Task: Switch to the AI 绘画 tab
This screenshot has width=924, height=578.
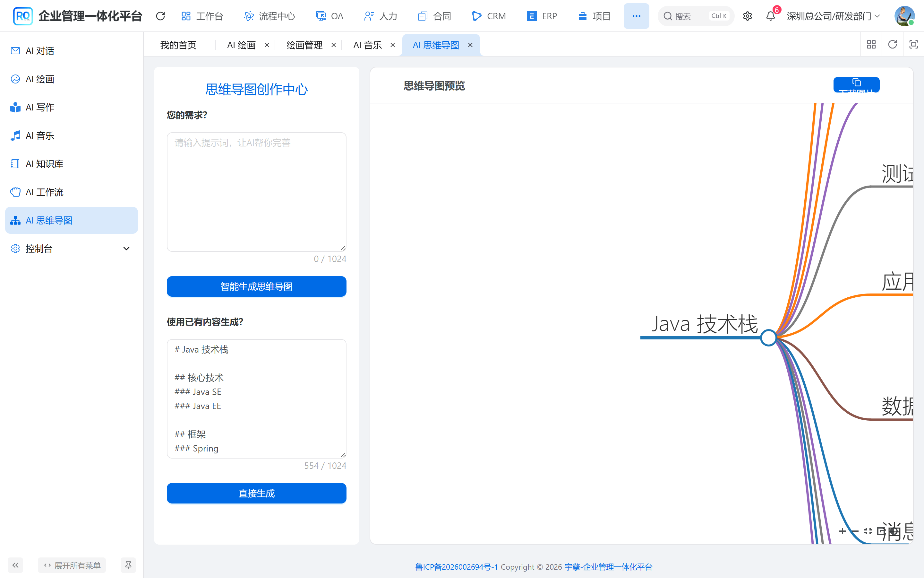Action: click(x=241, y=45)
